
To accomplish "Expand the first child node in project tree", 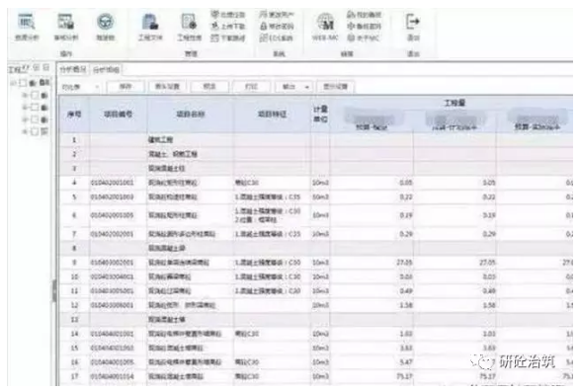I will (x=25, y=96).
